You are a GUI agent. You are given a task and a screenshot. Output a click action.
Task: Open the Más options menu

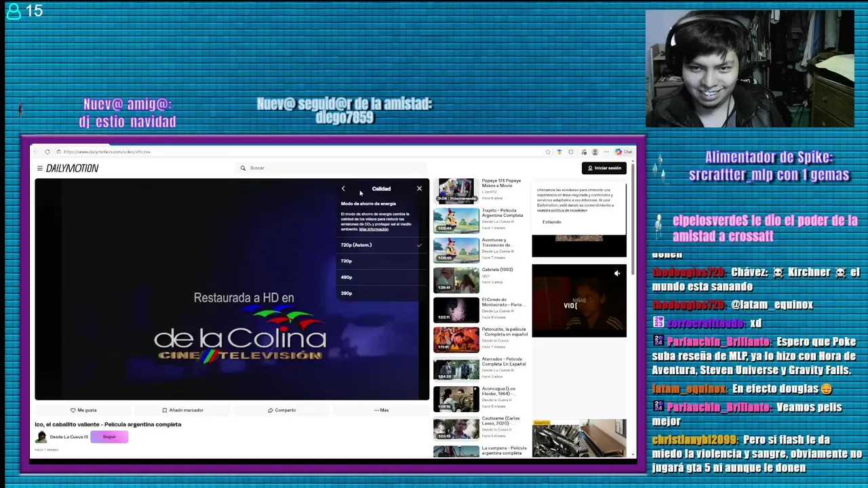pyautogui.click(x=381, y=410)
